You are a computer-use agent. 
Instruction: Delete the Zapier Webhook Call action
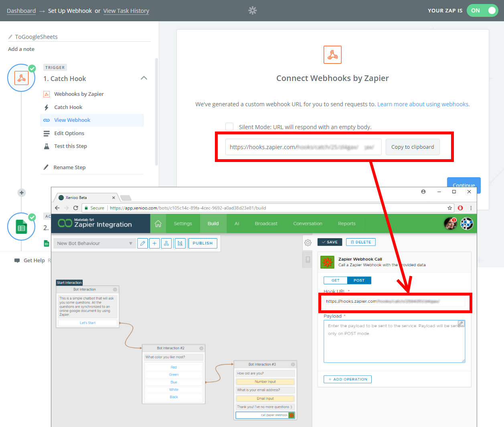pyautogui.click(x=361, y=242)
